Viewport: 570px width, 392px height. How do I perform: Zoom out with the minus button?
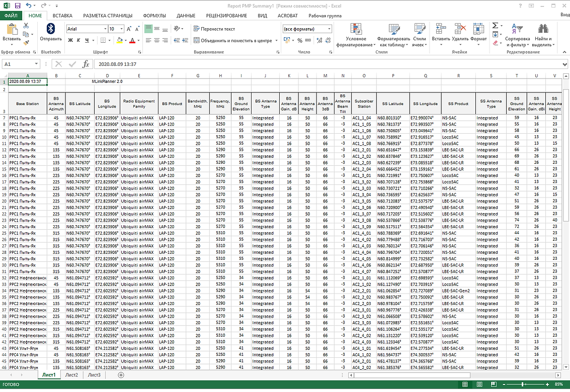click(504, 384)
